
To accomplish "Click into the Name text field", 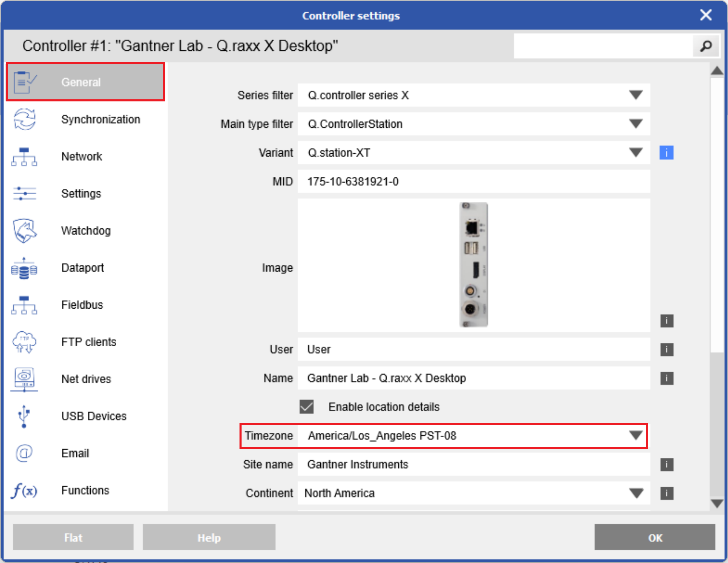I will click(473, 378).
